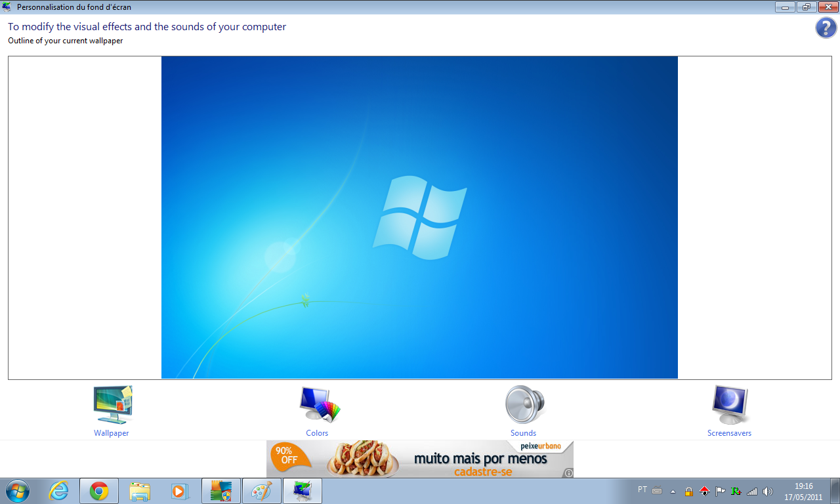Click the ad info icon on banner

tap(568, 472)
